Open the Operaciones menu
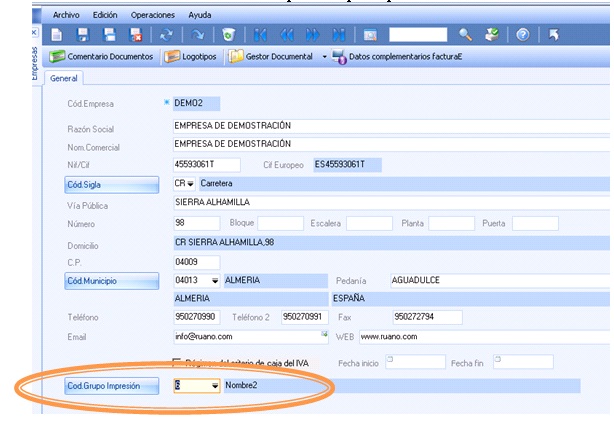Viewport: 614px width, 446px height. pyautogui.click(x=153, y=15)
